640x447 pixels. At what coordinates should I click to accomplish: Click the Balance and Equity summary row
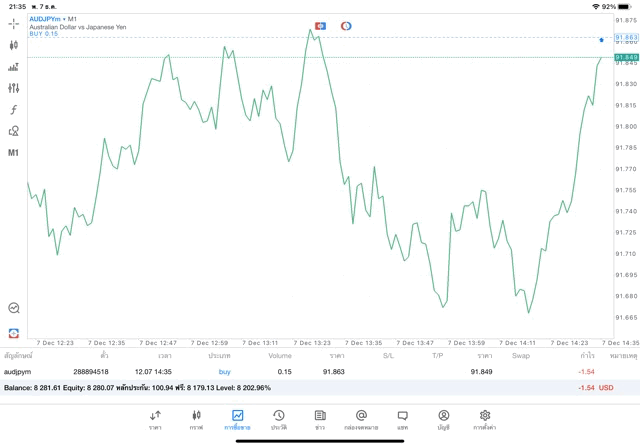click(x=320, y=387)
